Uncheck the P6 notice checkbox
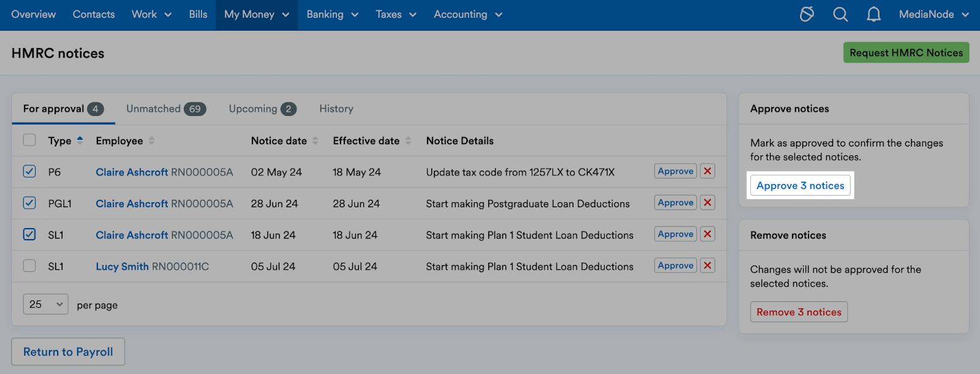Screen dimensions: 980x374 coord(29,171)
